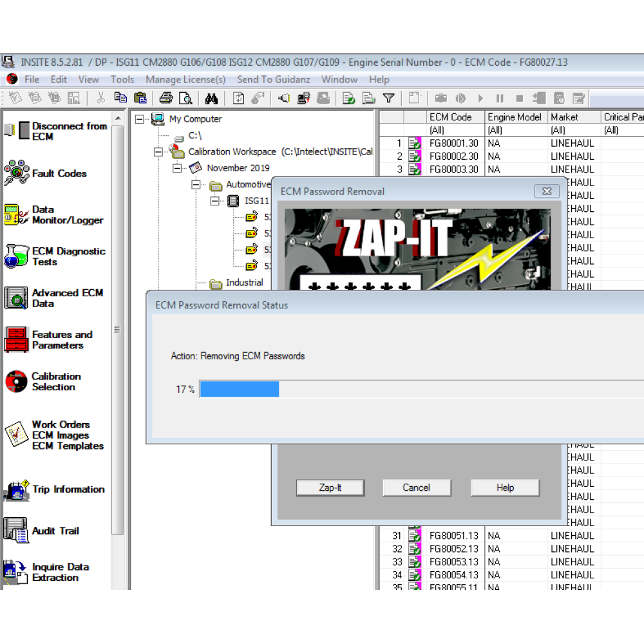Click the Stop square toolbar icon
644x644 pixels.
(x=520, y=98)
